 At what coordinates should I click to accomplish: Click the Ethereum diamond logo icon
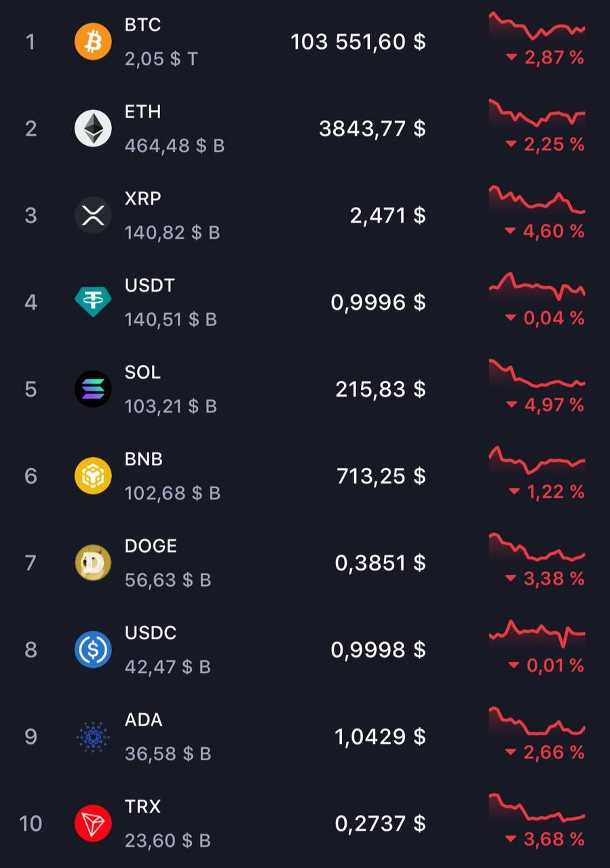(93, 129)
